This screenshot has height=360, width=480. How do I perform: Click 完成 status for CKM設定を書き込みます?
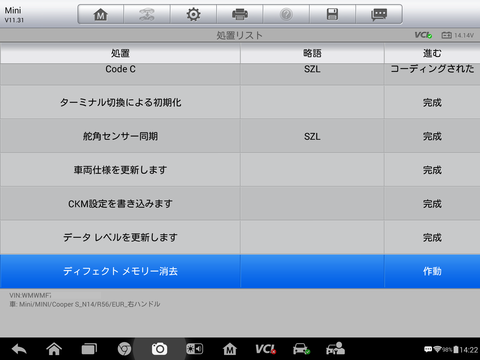432,204
